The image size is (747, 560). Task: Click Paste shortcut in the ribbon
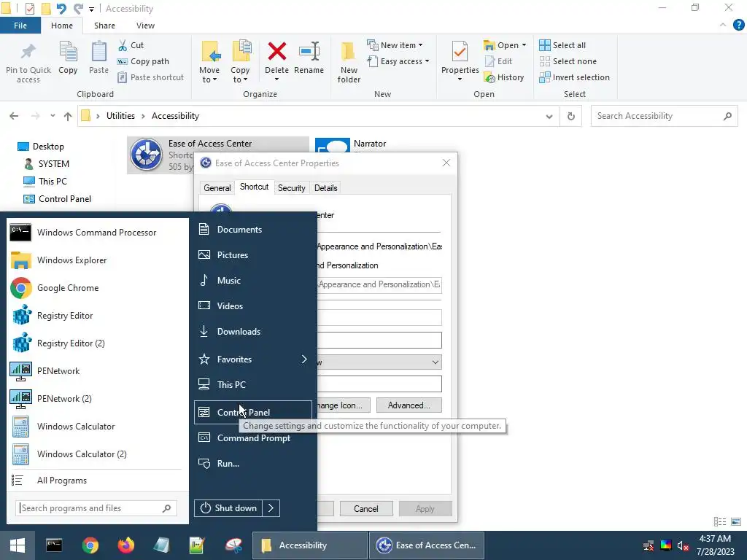151,77
